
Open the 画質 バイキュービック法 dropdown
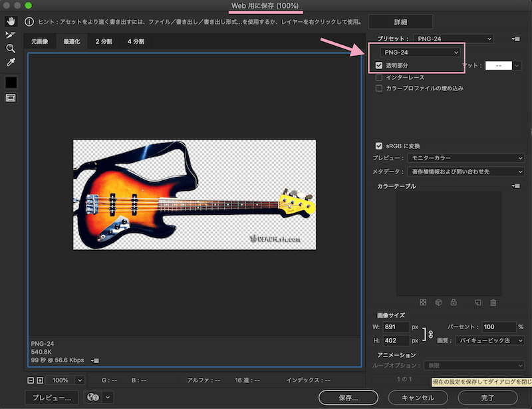pos(489,341)
